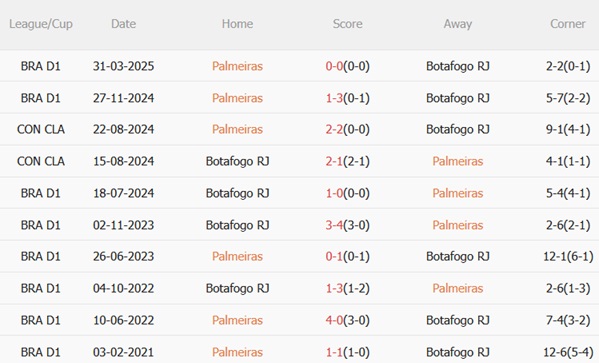
Task: Click corner result 12-1(6-1)
Action: (x=568, y=256)
